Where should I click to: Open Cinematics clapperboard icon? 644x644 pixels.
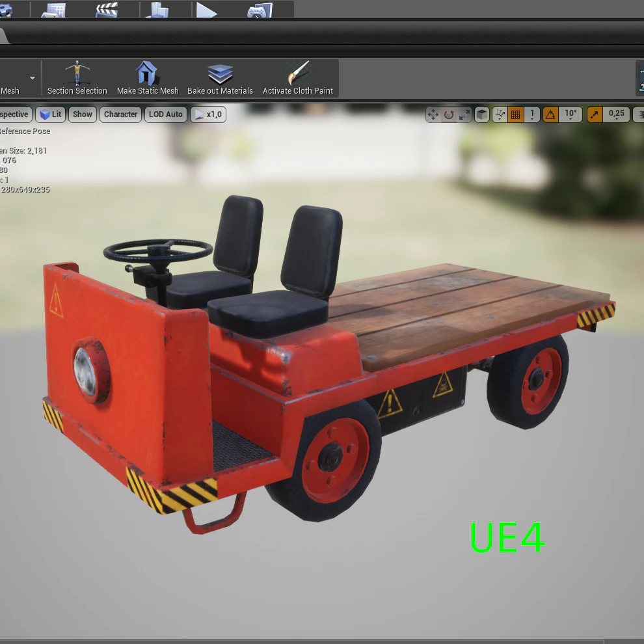tap(107, 10)
